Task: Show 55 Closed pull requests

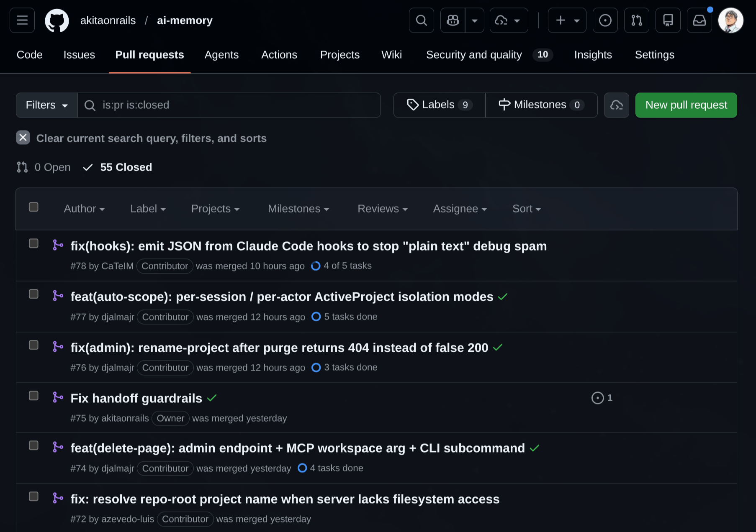Action: (x=118, y=167)
